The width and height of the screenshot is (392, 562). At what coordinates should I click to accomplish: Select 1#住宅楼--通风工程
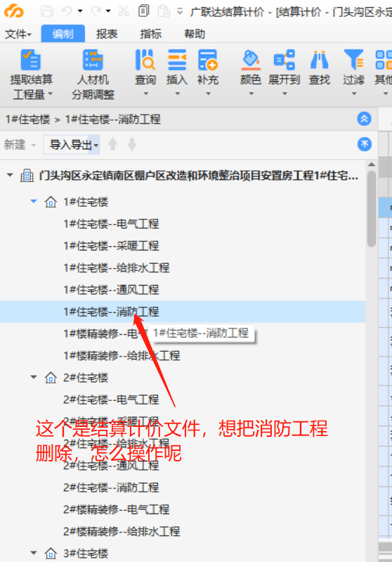(x=111, y=290)
